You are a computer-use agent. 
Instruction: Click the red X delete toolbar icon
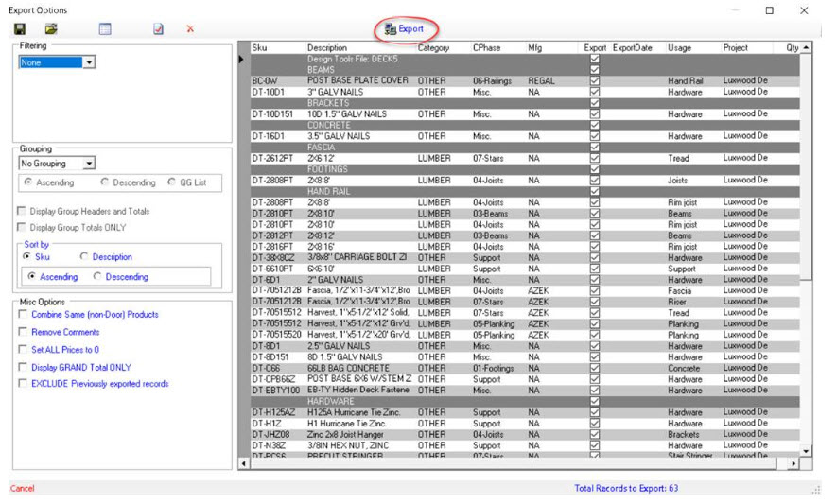190,29
